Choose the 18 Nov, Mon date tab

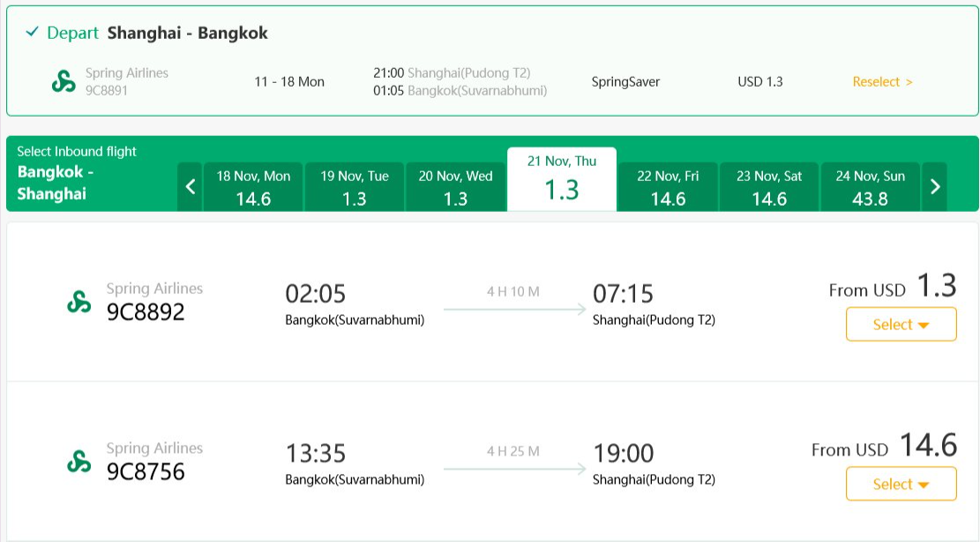[x=253, y=186]
